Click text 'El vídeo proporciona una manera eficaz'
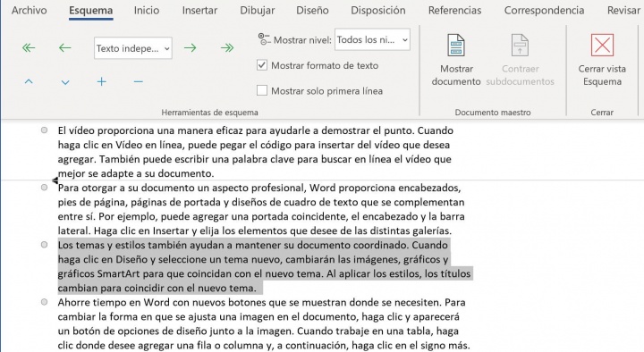The width and height of the screenshot is (644, 352). [x=151, y=130]
